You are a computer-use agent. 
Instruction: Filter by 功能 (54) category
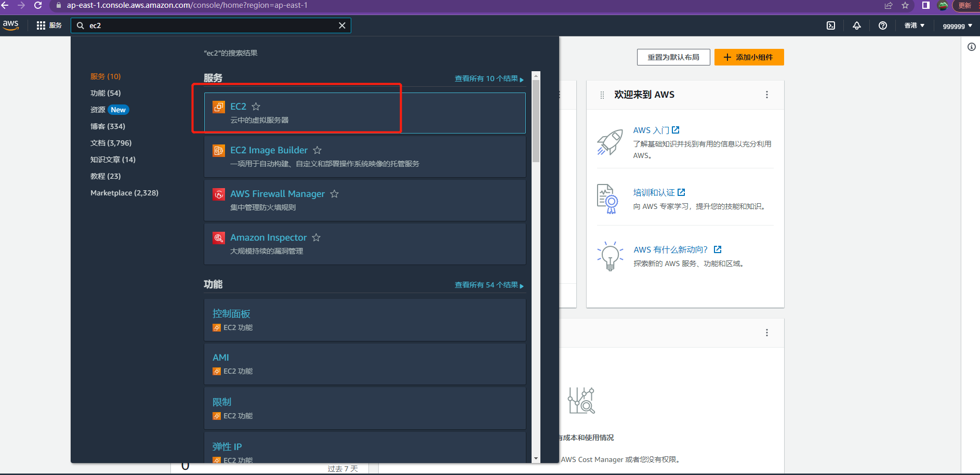(105, 93)
